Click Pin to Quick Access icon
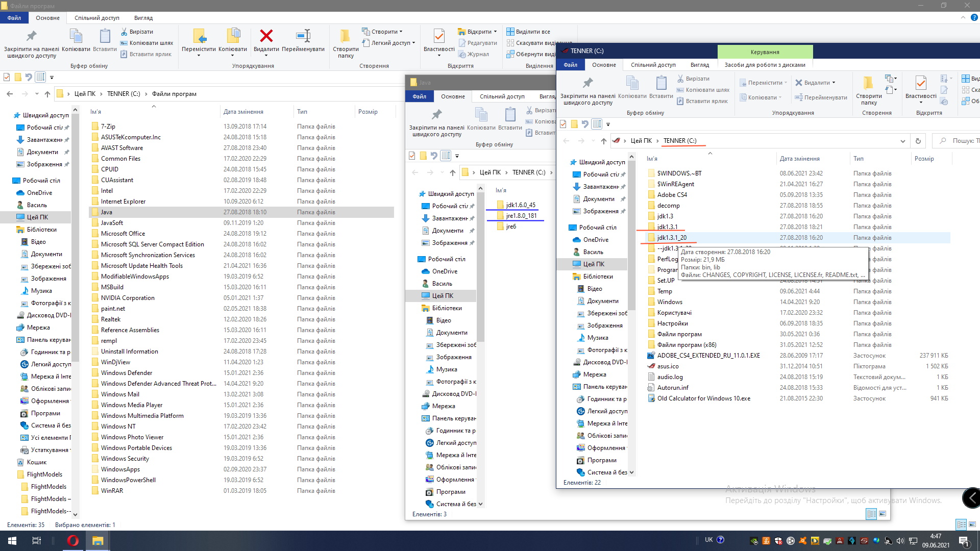Viewport: 980px width, 551px height. coord(31,37)
